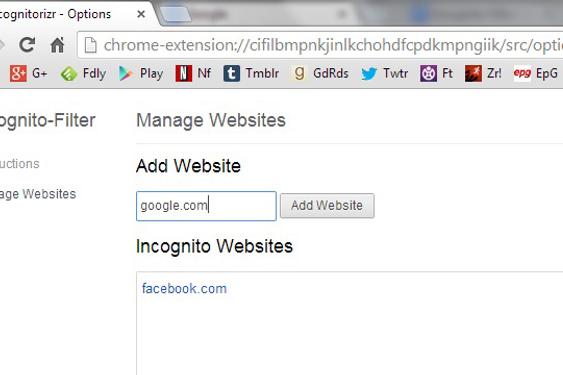
Task: Open the EpG bookmark
Action: point(535,74)
